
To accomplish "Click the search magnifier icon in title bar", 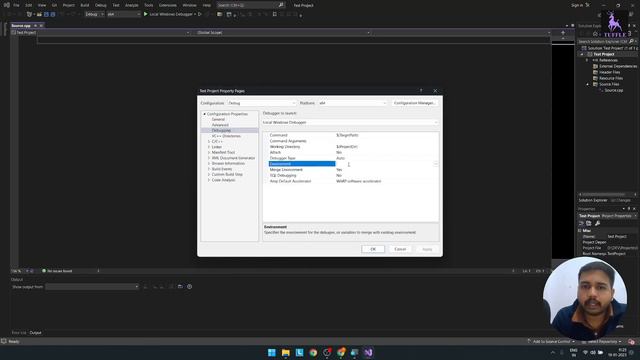I will point(281,5).
